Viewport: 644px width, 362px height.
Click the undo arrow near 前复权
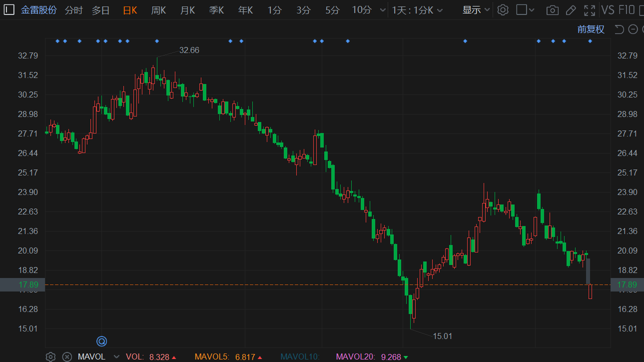(619, 29)
